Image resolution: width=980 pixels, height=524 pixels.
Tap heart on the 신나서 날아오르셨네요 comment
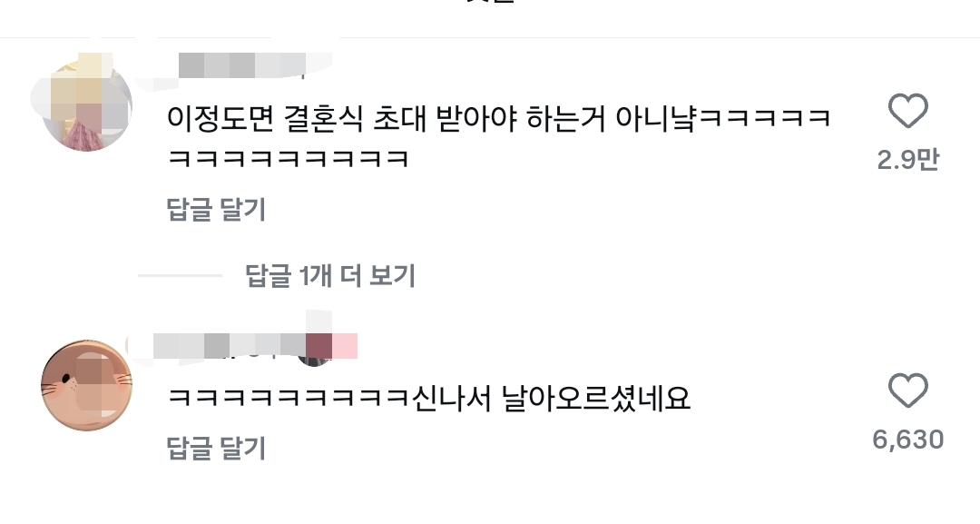point(908,391)
